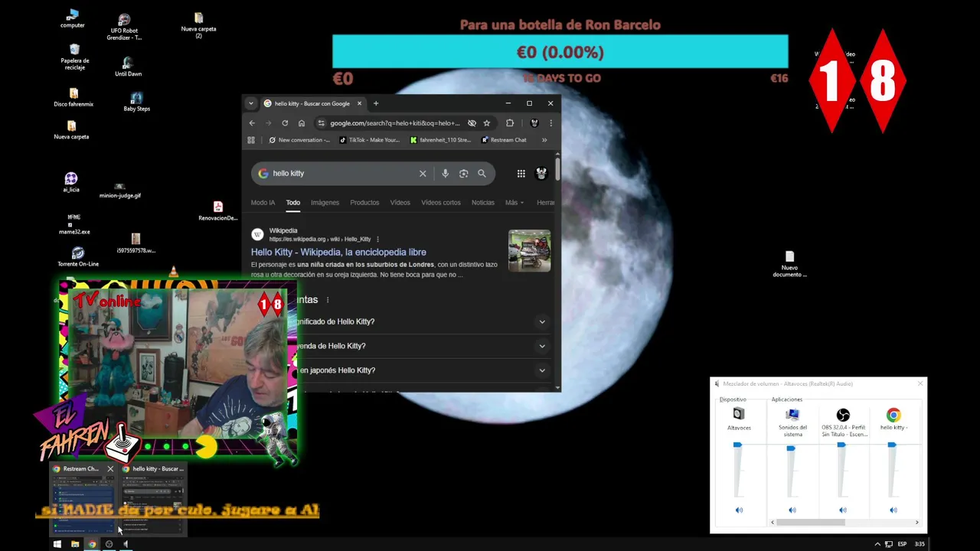The image size is (980, 551).
Task: Select RenovacionDe... PDF desktop icon
Action: pyautogui.click(x=218, y=211)
